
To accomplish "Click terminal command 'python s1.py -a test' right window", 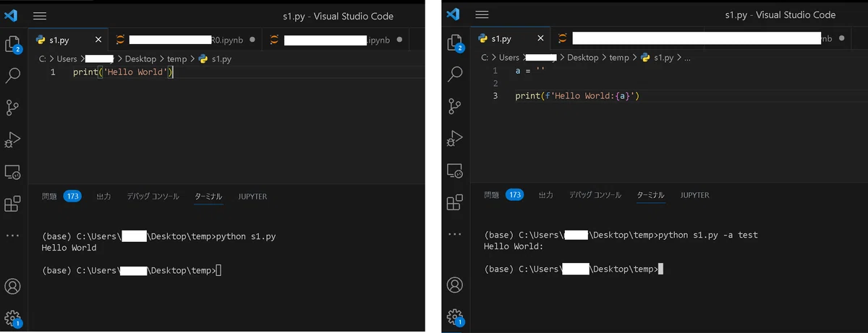I will (709, 235).
